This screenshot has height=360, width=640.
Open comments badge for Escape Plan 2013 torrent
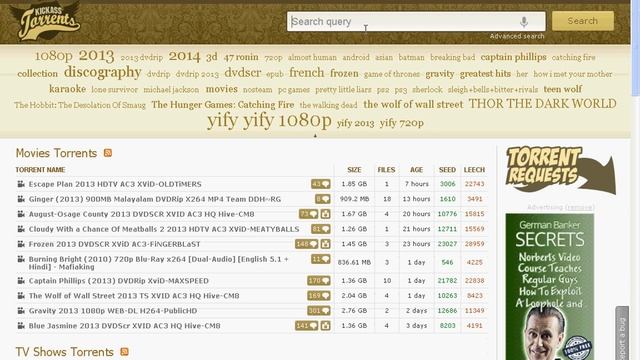click(x=320, y=184)
